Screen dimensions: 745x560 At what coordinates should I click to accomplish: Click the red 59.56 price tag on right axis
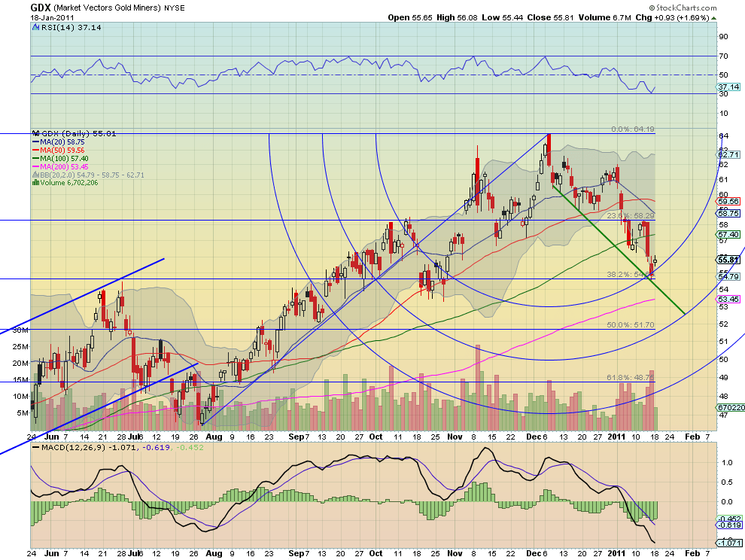[728, 202]
